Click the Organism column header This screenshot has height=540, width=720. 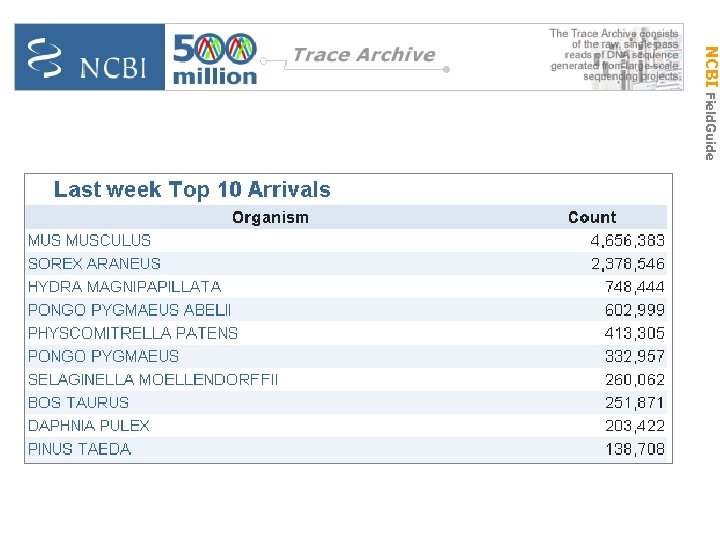[x=270, y=217]
